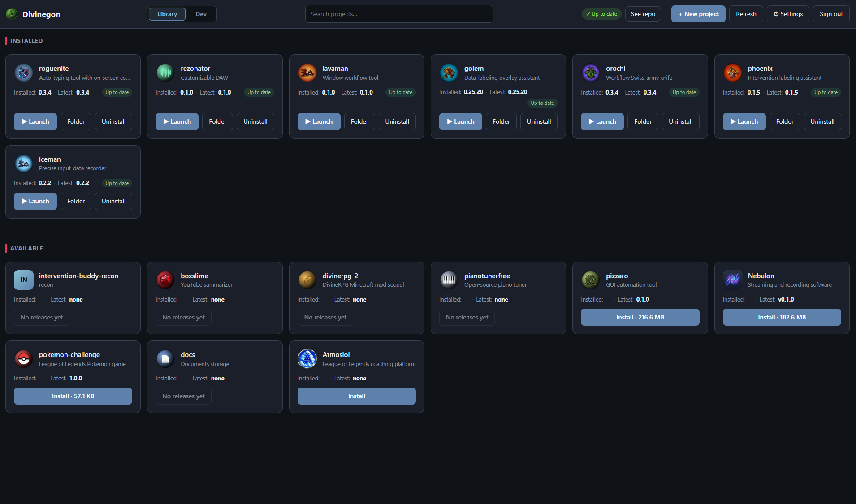
Task: Install pizzaro 216.6 MB
Action: (x=640, y=317)
